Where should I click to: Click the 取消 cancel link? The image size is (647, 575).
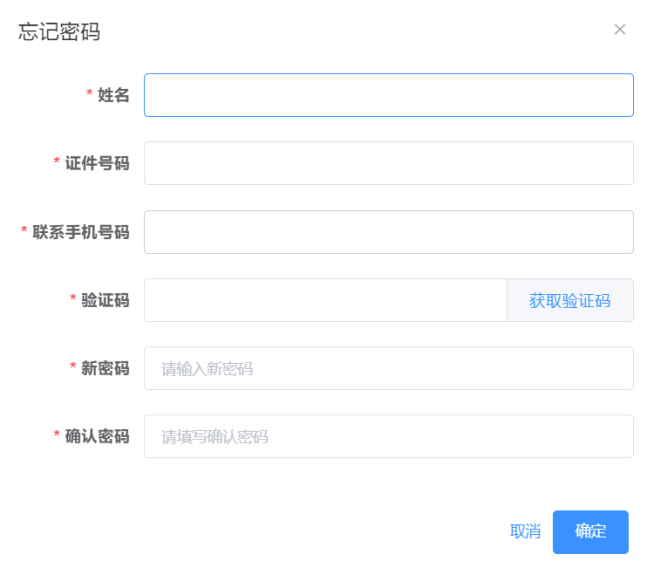525,531
